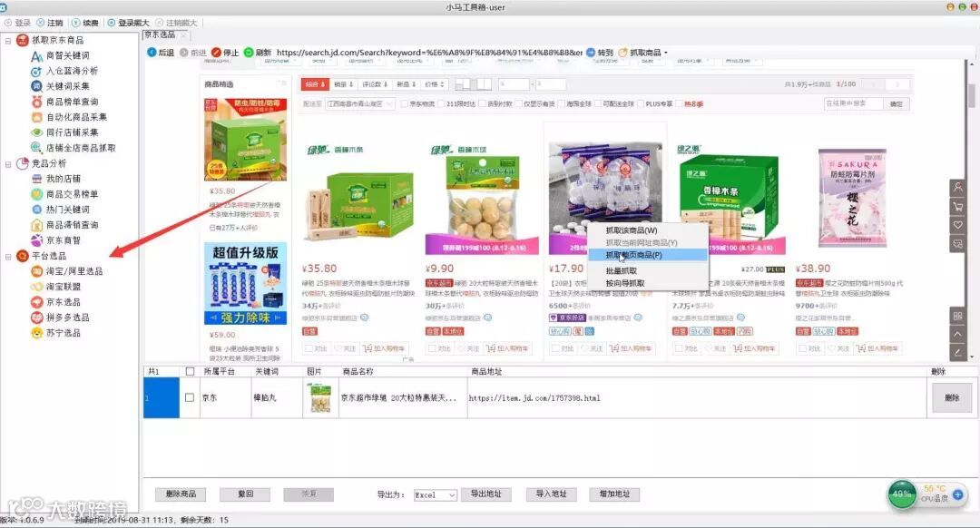Open 商品交易榜单 item
The width and height of the screenshot is (980, 528).
pyautogui.click(x=72, y=194)
